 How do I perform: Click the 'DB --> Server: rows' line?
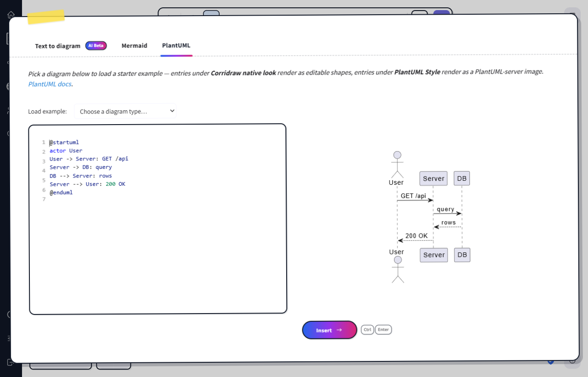[x=81, y=176]
